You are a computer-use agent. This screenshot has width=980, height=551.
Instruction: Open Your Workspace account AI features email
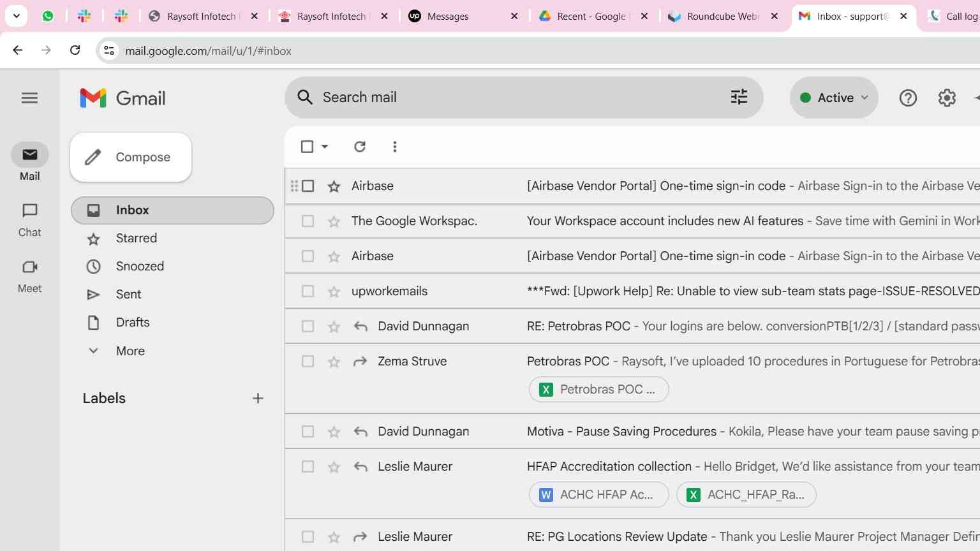(x=632, y=221)
